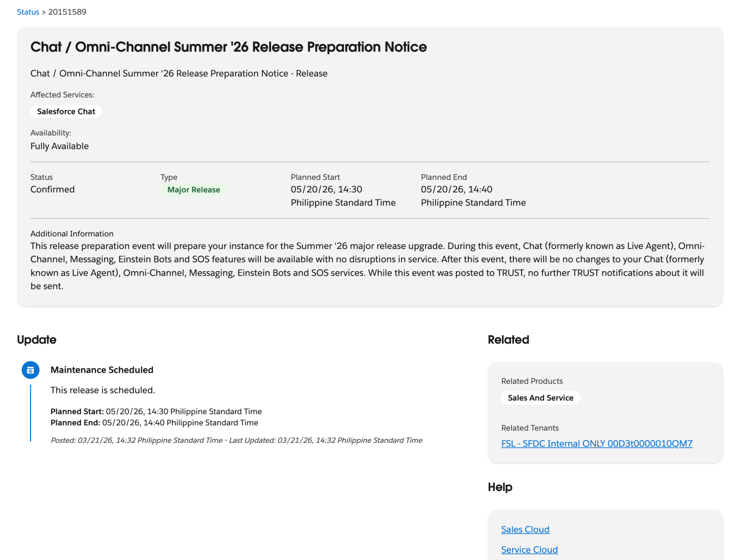Click the Related section heading
This screenshot has width=739, height=560.
[508, 340]
